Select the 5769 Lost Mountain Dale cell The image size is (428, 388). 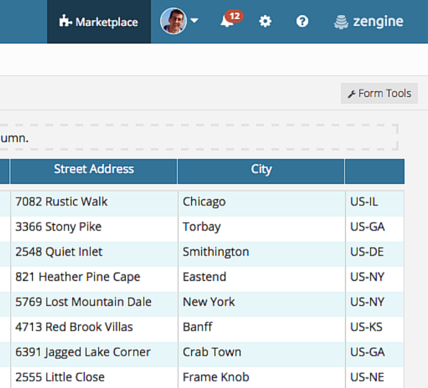click(x=94, y=304)
